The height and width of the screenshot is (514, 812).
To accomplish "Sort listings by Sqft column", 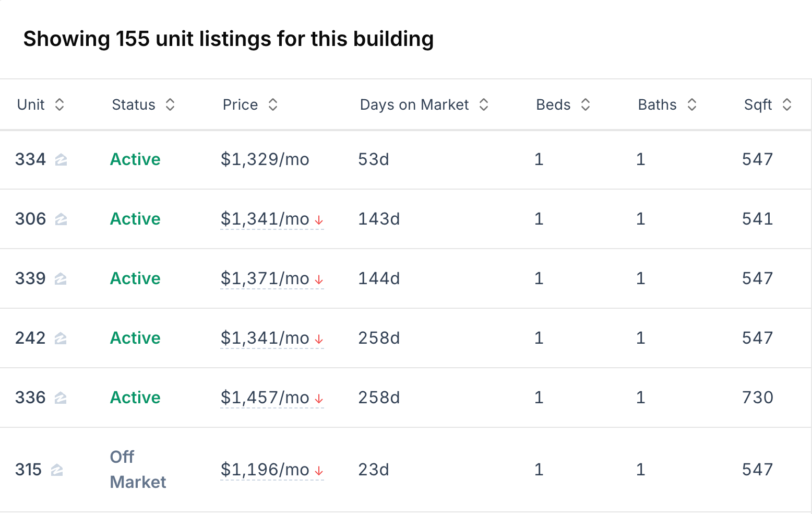I will 768,104.
